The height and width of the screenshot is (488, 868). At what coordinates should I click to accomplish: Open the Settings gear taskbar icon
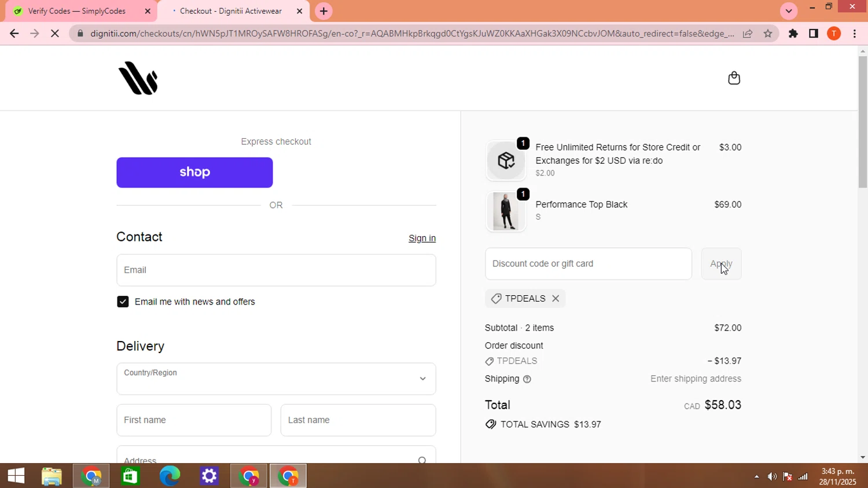pyautogui.click(x=209, y=476)
